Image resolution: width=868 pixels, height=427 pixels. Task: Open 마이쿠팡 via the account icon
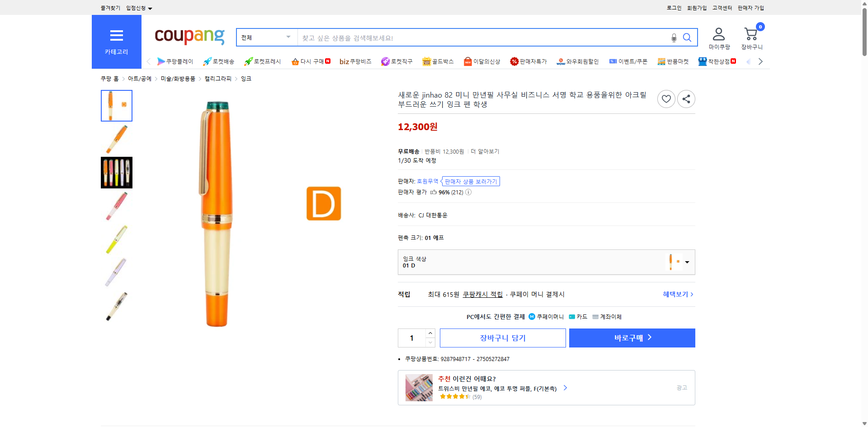click(x=718, y=33)
